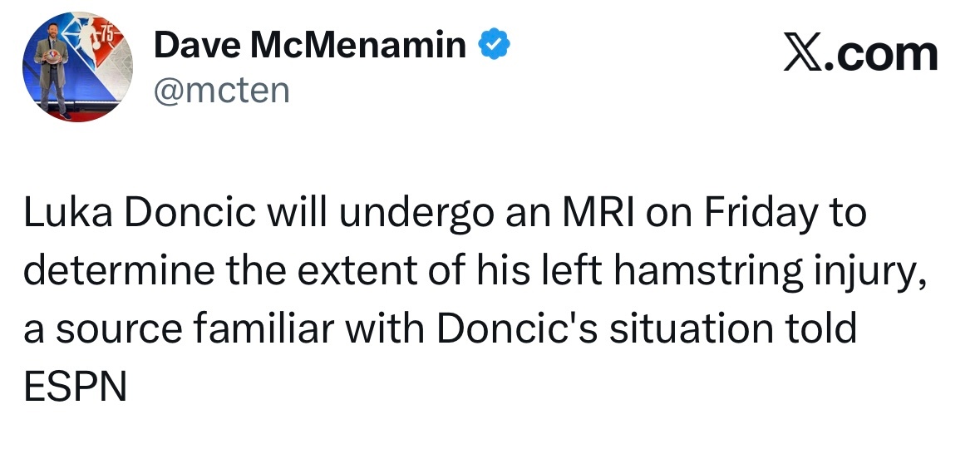Select the display name Dave McMenamin
The height and width of the screenshot is (459, 980).
tap(310, 45)
